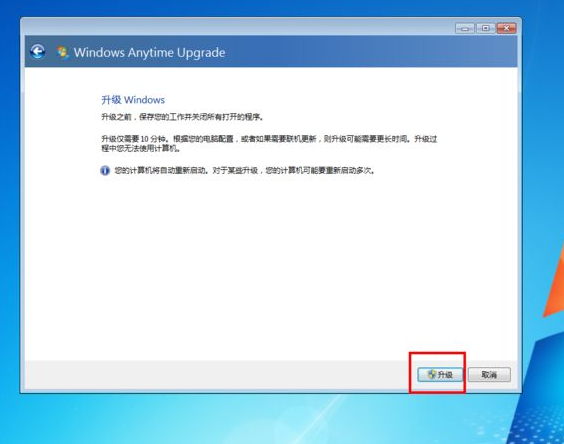Click the blue information icon
This screenshot has width=564, height=444.
(105, 170)
